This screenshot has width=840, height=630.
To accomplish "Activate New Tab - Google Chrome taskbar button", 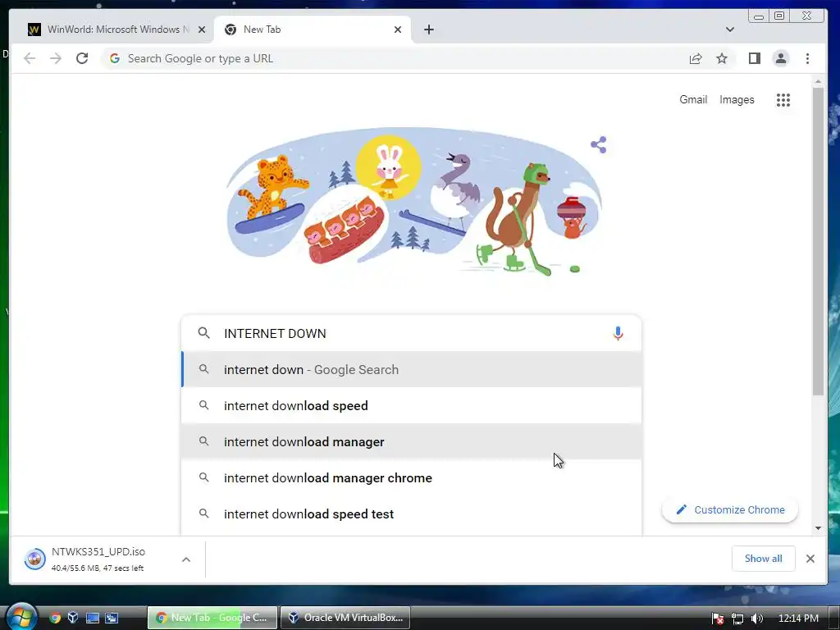I will tap(212, 618).
